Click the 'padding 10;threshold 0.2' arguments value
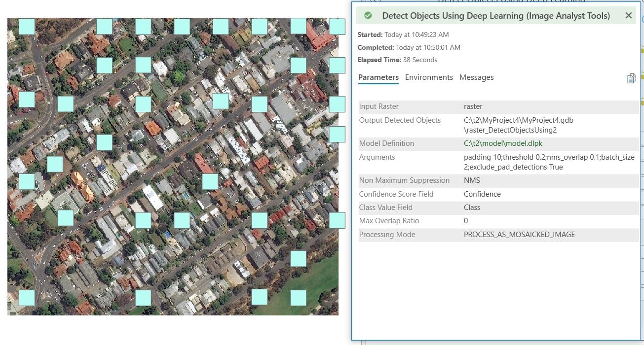The image size is (644, 345). point(549,162)
